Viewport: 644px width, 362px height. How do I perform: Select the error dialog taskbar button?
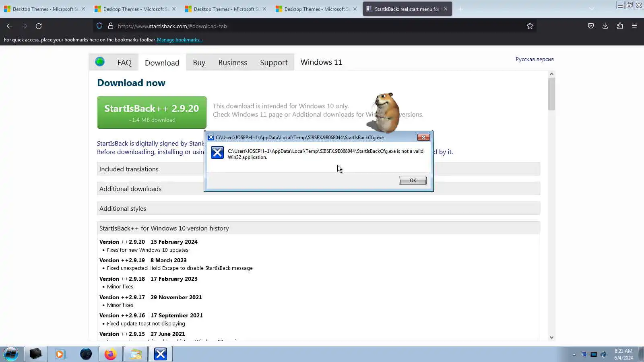click(x=161, y=354)
